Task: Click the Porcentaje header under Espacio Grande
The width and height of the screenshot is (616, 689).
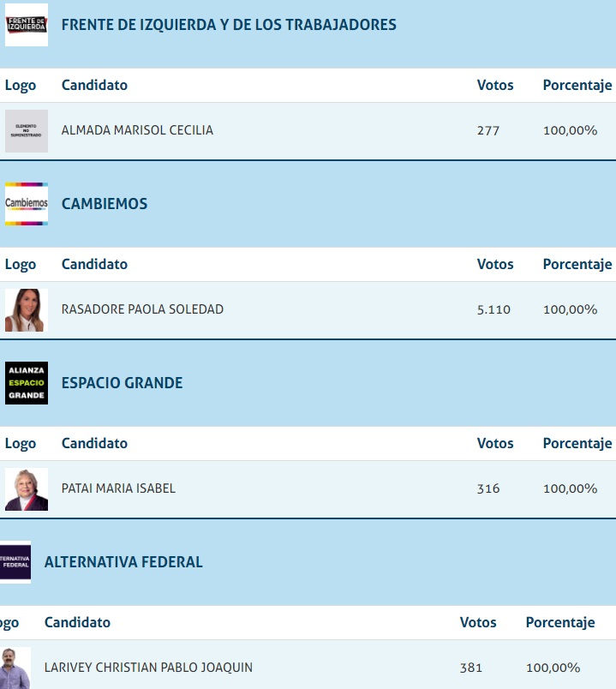Action: [x=577, y=443]
